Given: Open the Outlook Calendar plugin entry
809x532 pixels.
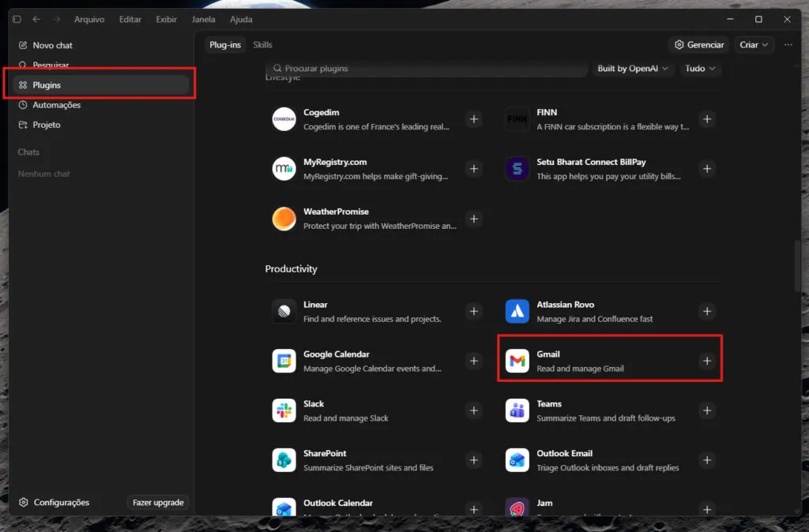Looking at the screenshot, I should [377, 506].
